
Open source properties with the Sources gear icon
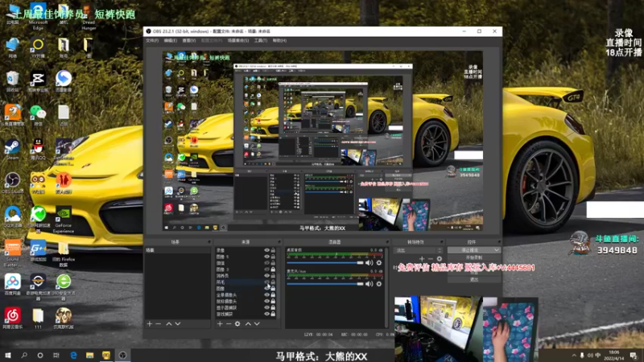(237, 324)
